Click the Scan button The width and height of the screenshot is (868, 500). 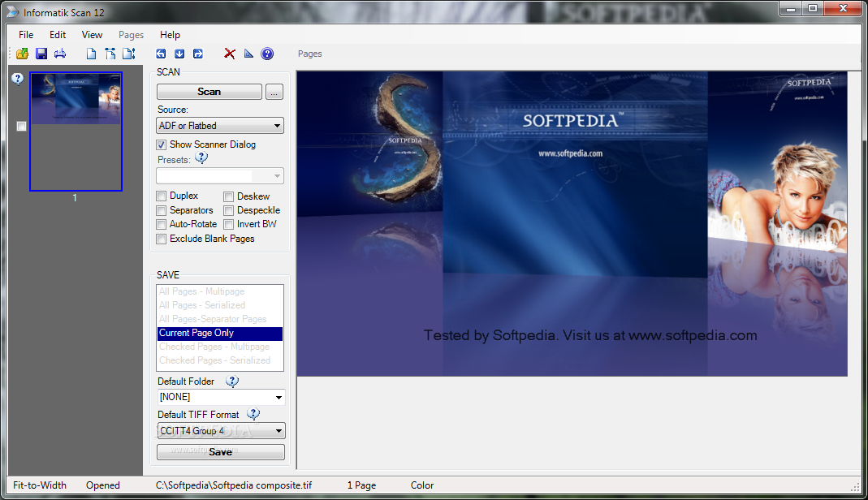pyautogui.click(x=209, y=92)
